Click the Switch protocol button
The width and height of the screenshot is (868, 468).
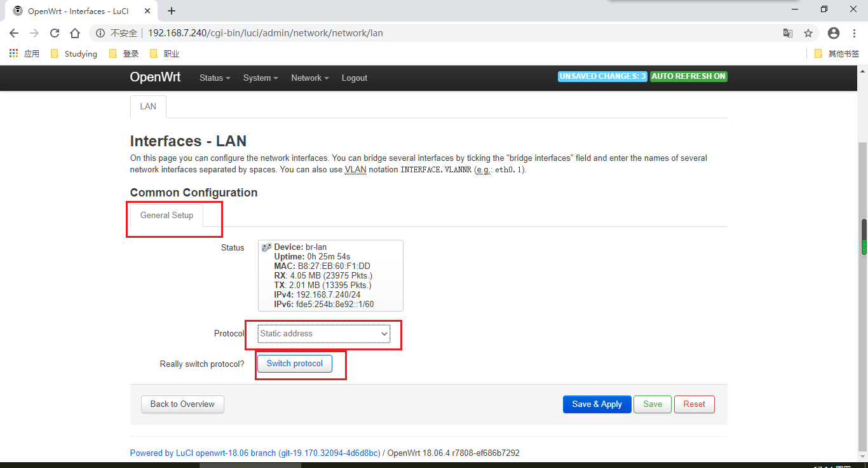pos(295,364)
